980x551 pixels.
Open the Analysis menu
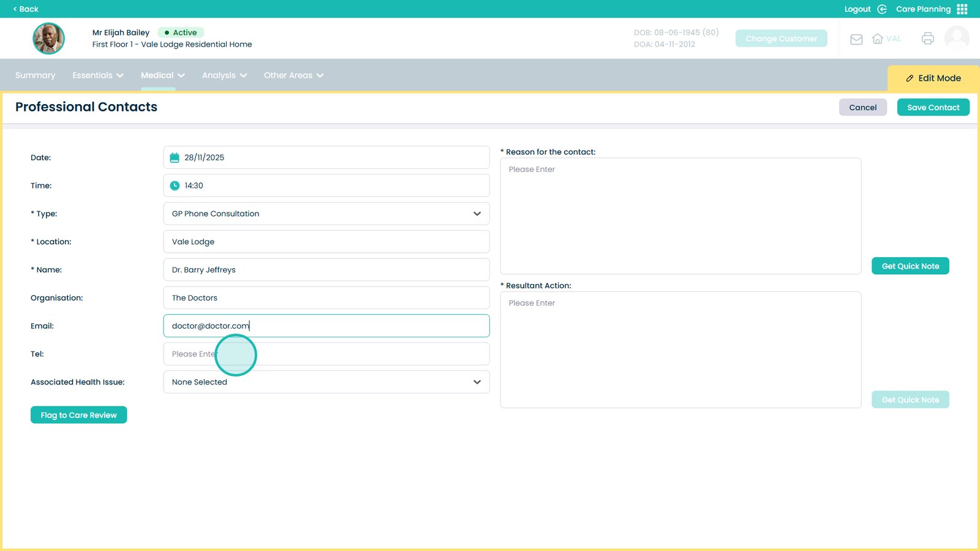(224, 75)
